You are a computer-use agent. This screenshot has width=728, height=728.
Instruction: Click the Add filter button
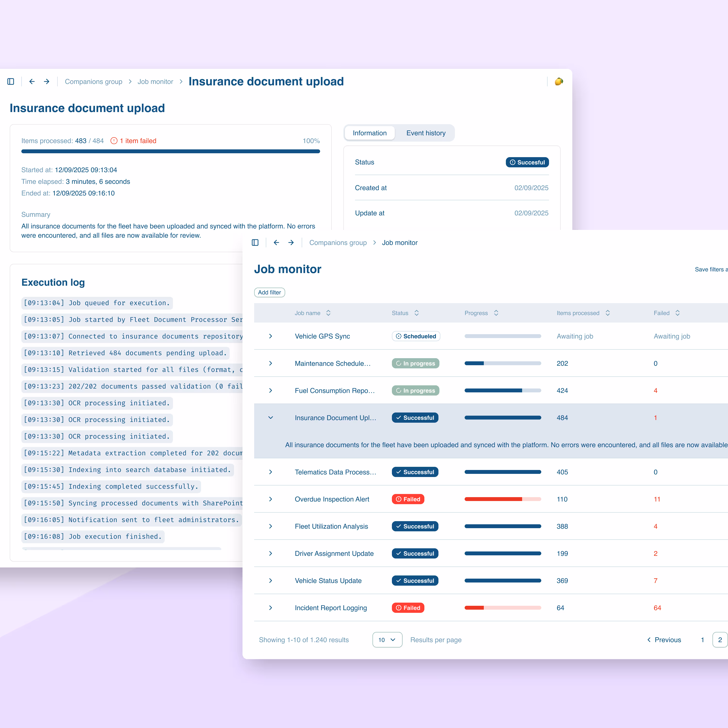point(269,292)
